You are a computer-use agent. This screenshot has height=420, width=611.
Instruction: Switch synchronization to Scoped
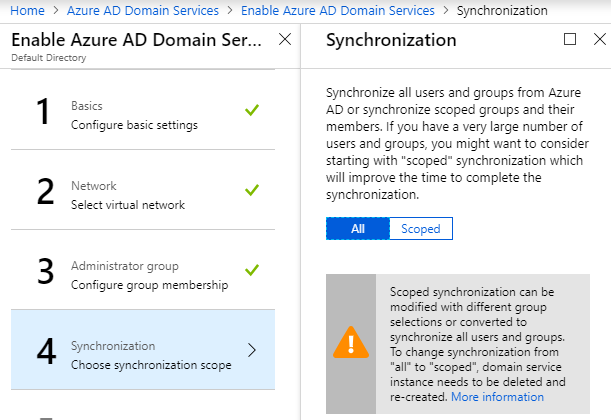[420, 229]
